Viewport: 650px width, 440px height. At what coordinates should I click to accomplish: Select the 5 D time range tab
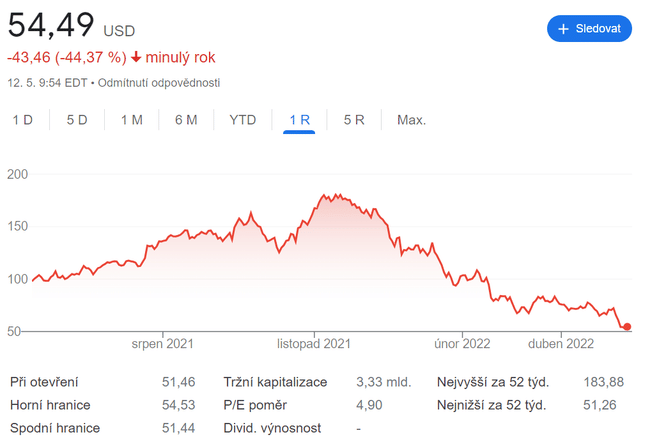pos(77,120)
